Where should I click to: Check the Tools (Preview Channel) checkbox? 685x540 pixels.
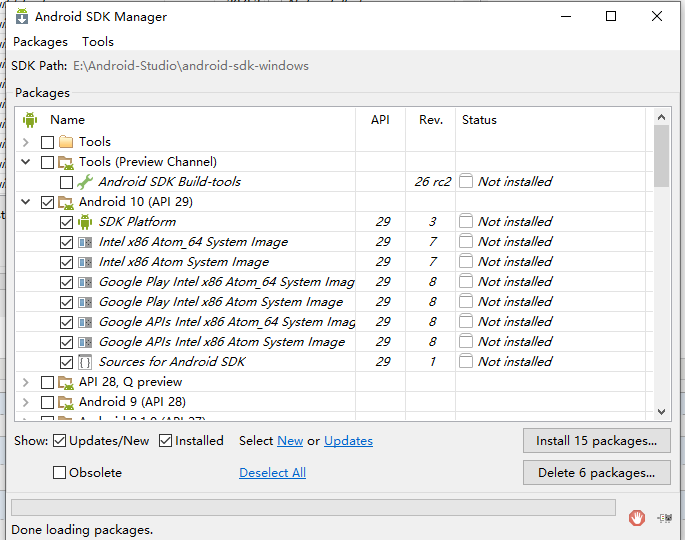pos(47,162)
